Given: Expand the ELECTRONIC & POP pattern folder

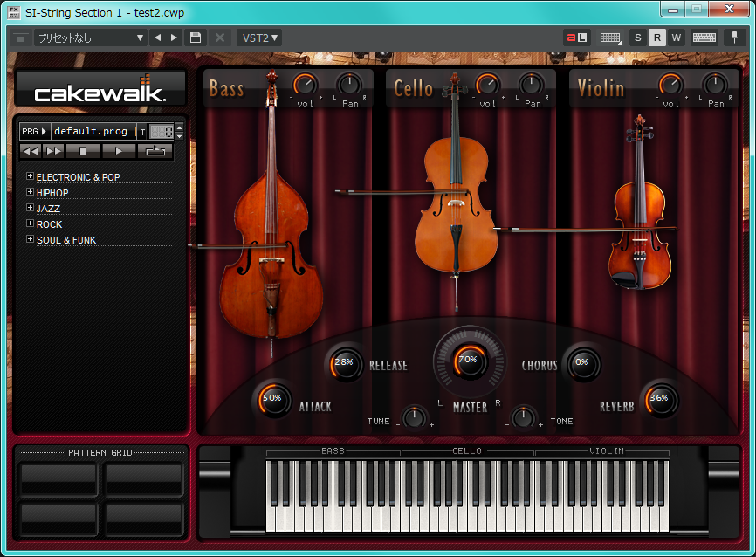Looking at the screenshot, I should pyautogui.click(x=31, y=176).
